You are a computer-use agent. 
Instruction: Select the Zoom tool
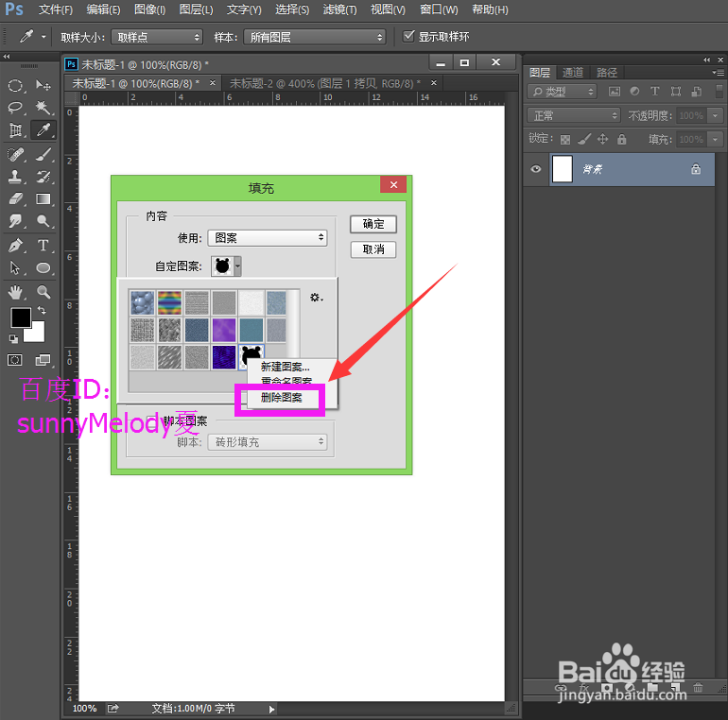(x=43, y=292)
